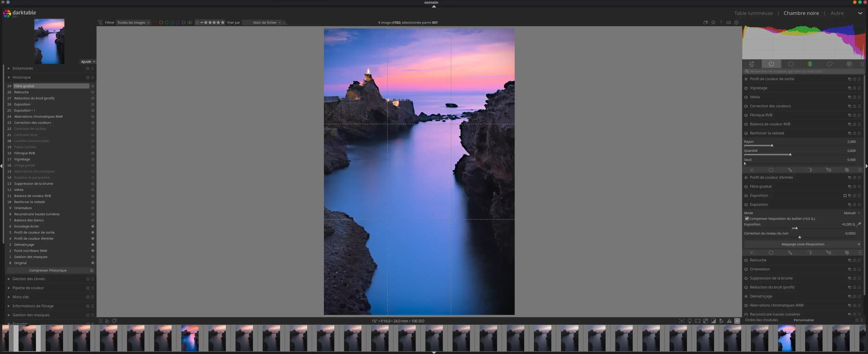Image resolution: width=868 pixels, height=354 pixels.
Task: Open the ISO 12646 color assessment icon
Action: tap(698, 321)
